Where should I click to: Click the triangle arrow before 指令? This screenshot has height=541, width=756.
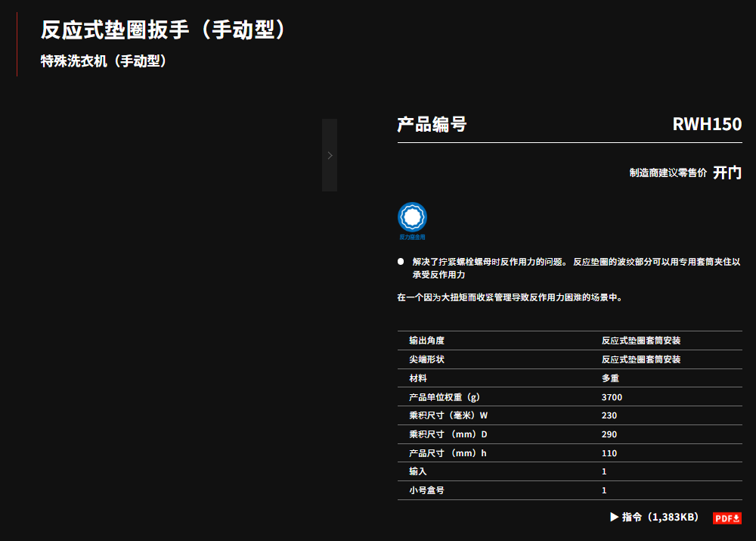click(x=614, y=517)
